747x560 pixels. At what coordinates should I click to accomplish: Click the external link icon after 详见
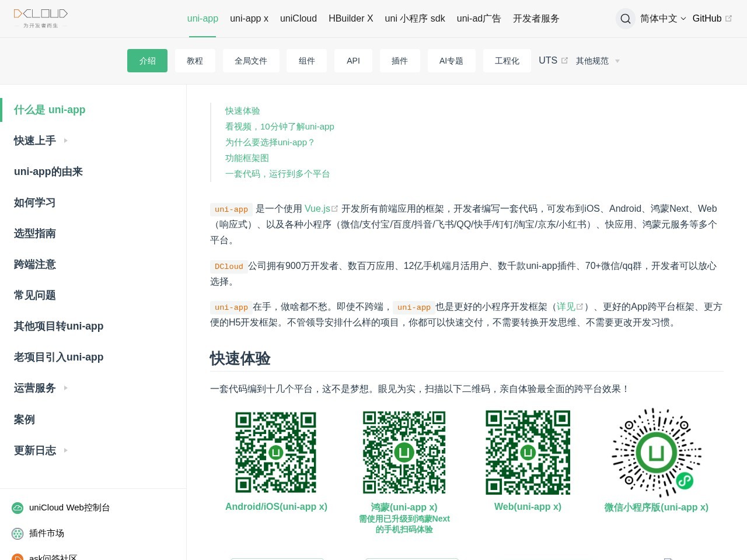[580, 306]
